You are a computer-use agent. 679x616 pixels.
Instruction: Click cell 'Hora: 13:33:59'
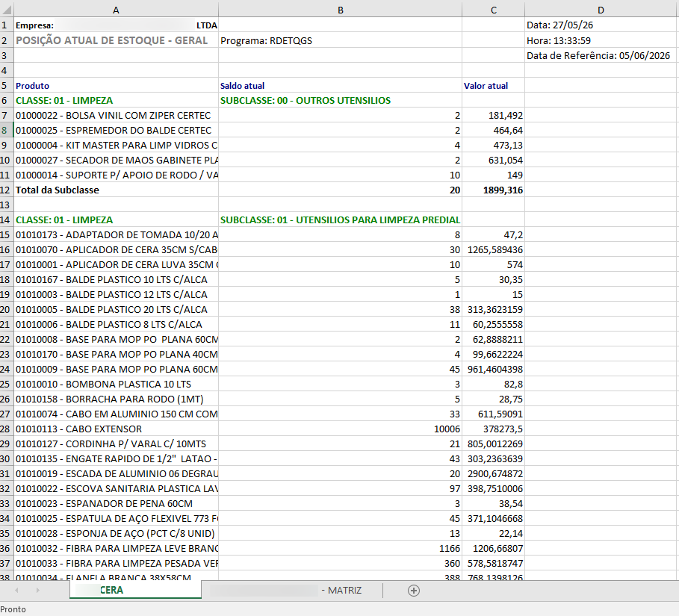[x=601, y=40]
